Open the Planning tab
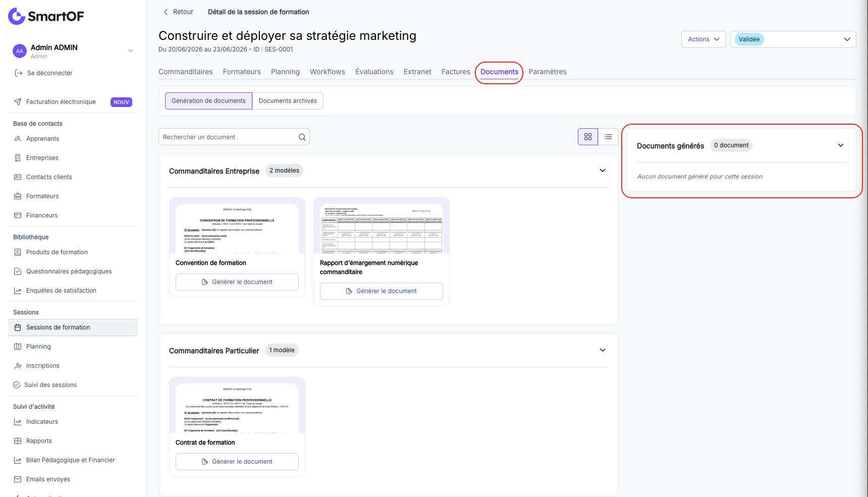This screenshot has width=868, height=497. pyautogui.click(x=285, y=72)
